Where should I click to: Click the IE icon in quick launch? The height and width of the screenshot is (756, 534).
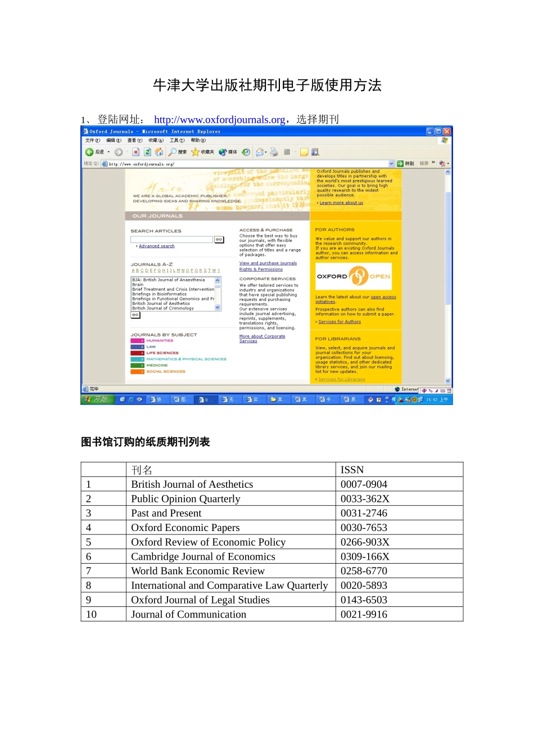tap(131, 399)
